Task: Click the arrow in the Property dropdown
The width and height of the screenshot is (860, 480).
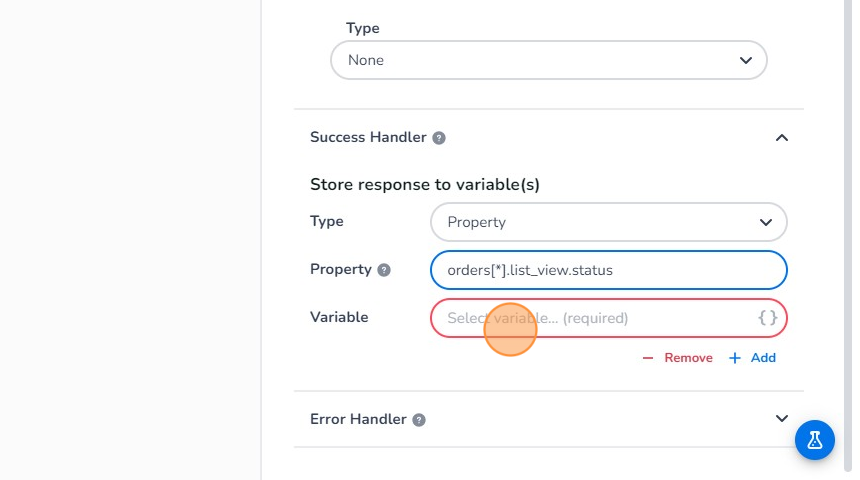Action: 765,222
